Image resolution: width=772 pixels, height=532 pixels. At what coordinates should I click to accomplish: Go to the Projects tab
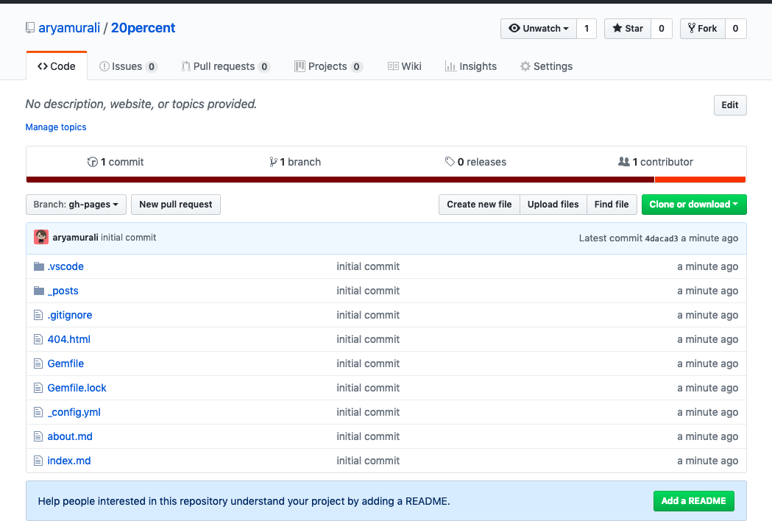point(328,66)
